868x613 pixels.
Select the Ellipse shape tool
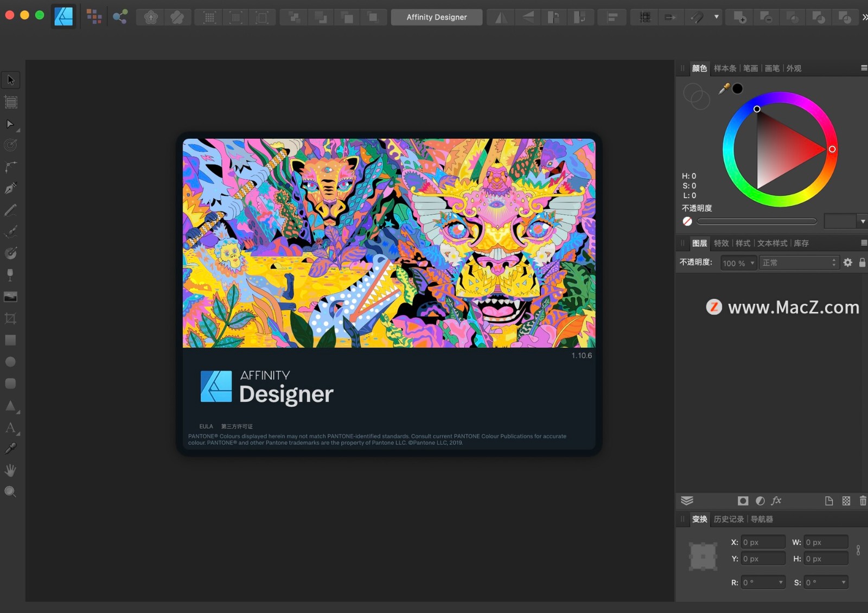pos(10,362)
